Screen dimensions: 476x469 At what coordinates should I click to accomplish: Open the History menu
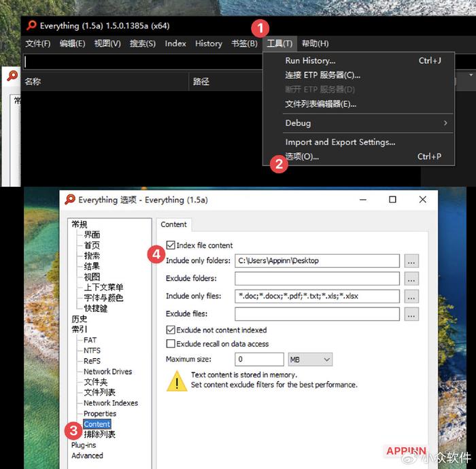(209, 44)
